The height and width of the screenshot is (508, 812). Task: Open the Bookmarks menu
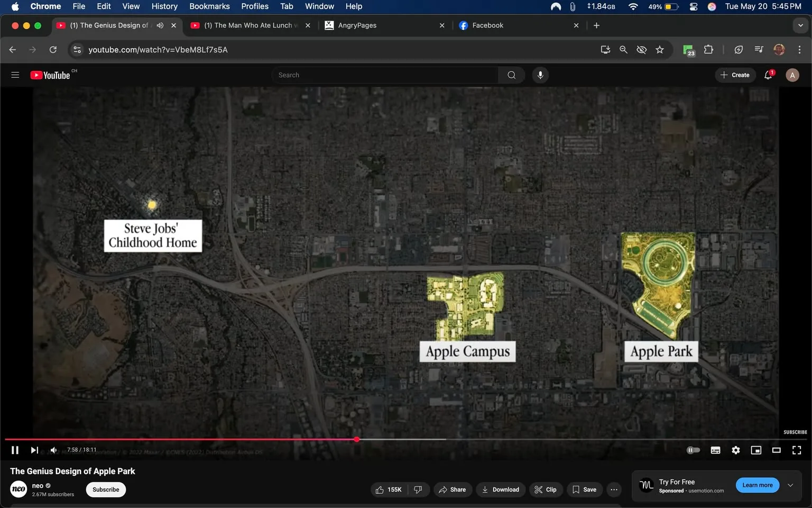click(x=209, y=6)
